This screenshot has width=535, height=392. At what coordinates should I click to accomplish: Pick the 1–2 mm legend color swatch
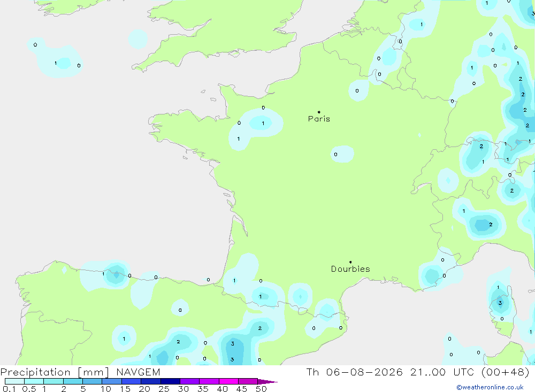tap(53, 381)
